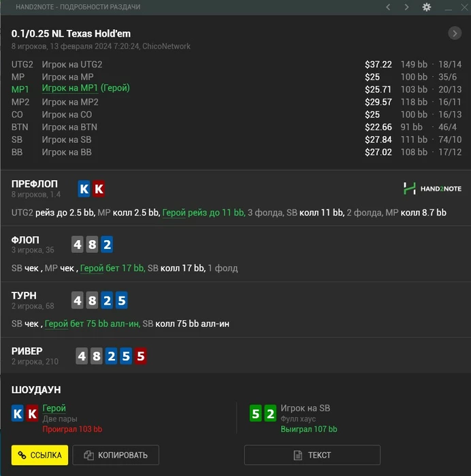Click the ШОУДАУН section heading
The image size is (471, 476).
(36, 390)
